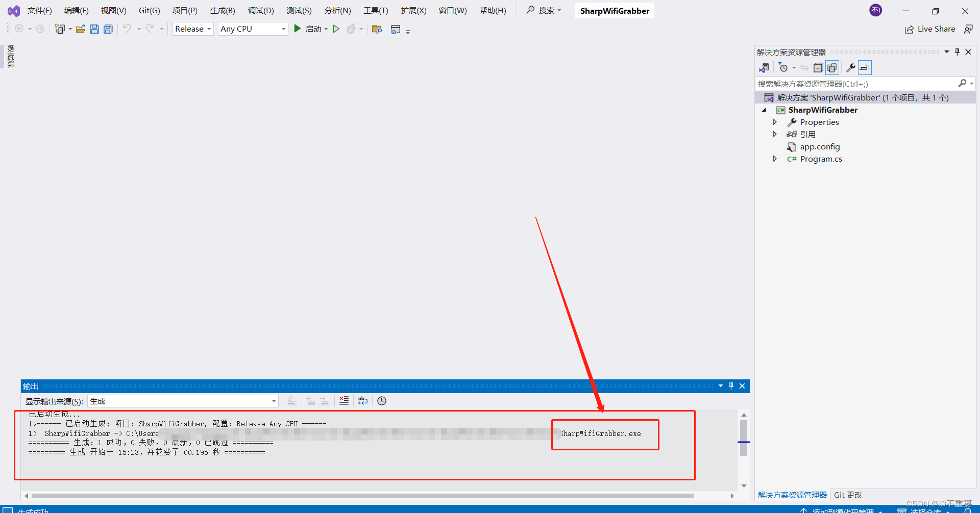Collapse the SharpWifiGrabber project node

click(764, 110)
